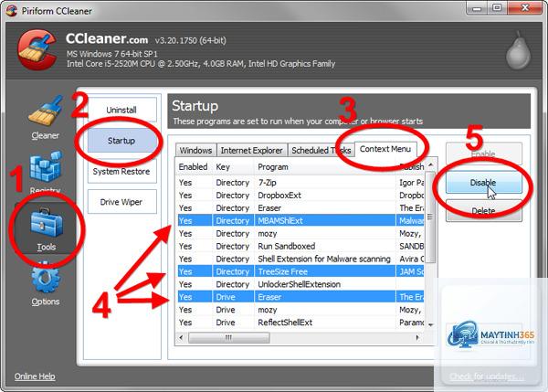Select the Drive Eraser row

[x=300, y=297]
